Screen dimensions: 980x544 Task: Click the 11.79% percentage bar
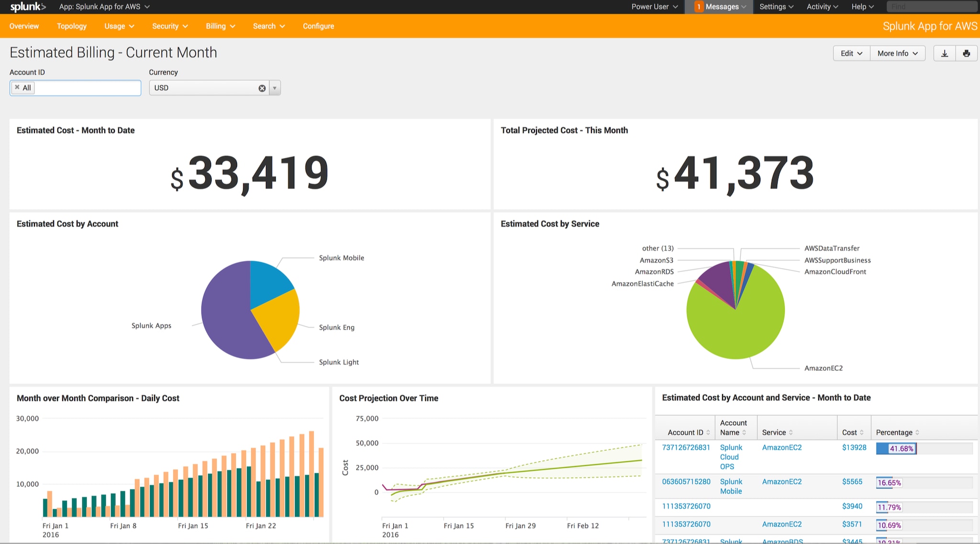(889, 507)
